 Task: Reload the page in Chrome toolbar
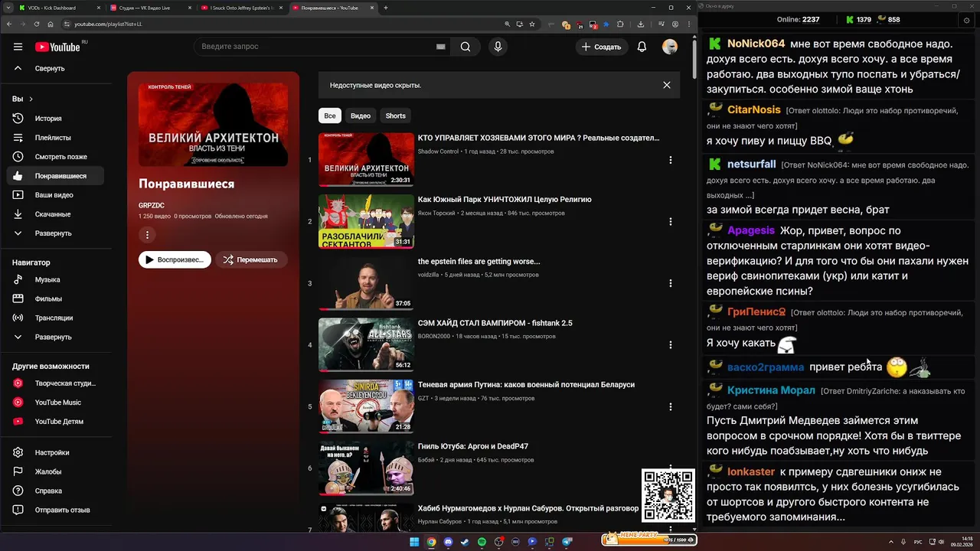35,24
